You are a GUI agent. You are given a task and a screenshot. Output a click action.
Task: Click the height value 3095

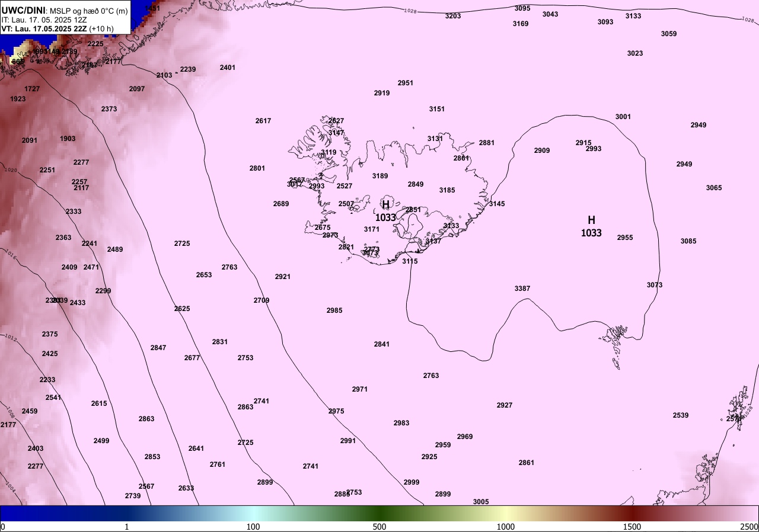(522, 8)
